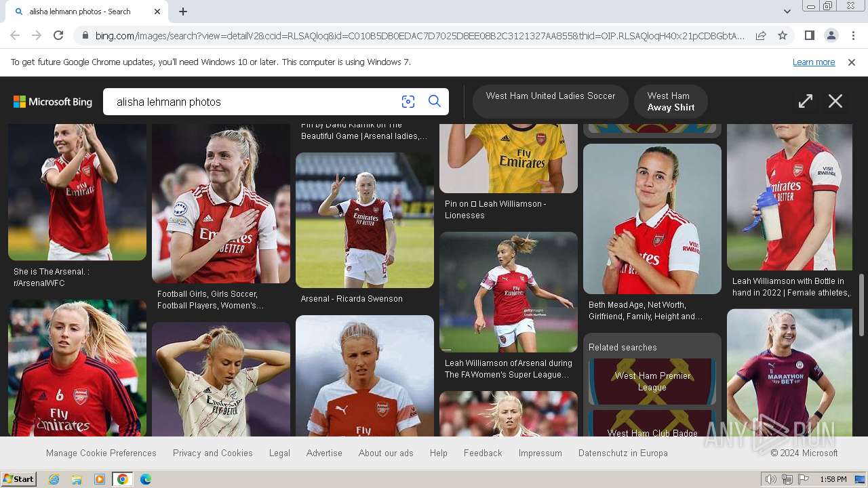This screenshot has height=488, width=868.
Task: Open player in Puma Arsenal shirt image
Action: click(365, 375)
